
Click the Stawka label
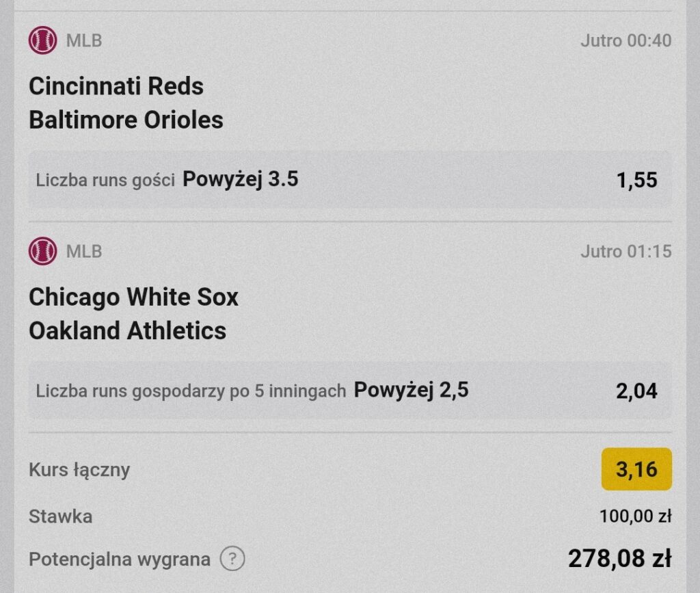61,516
